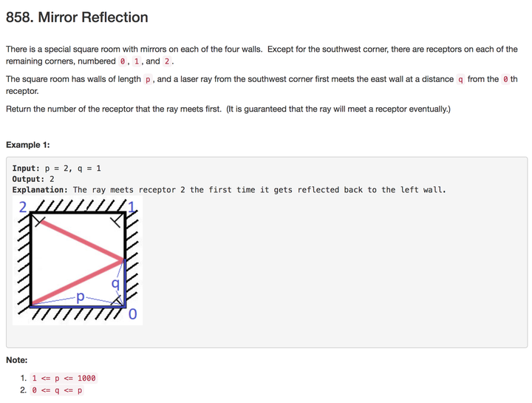Viewport: 532px width, 403px height.
Task: Click the q label inside the diagram
Action: (115, 283)
